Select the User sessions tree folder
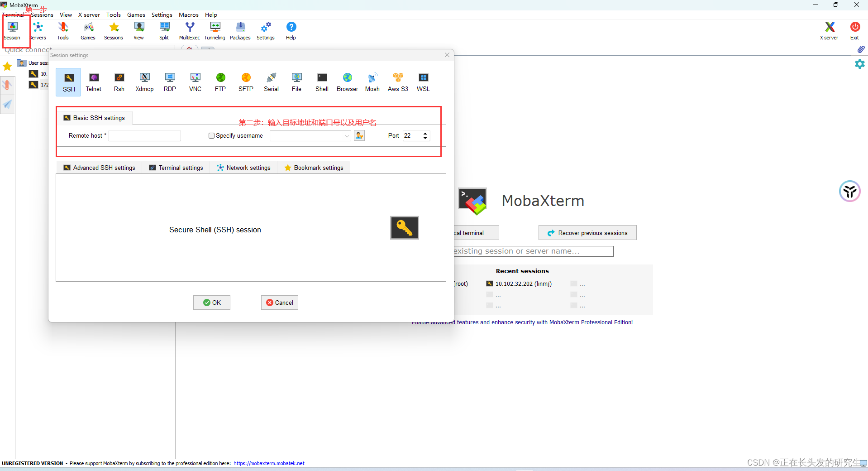 tap(33, 63)
